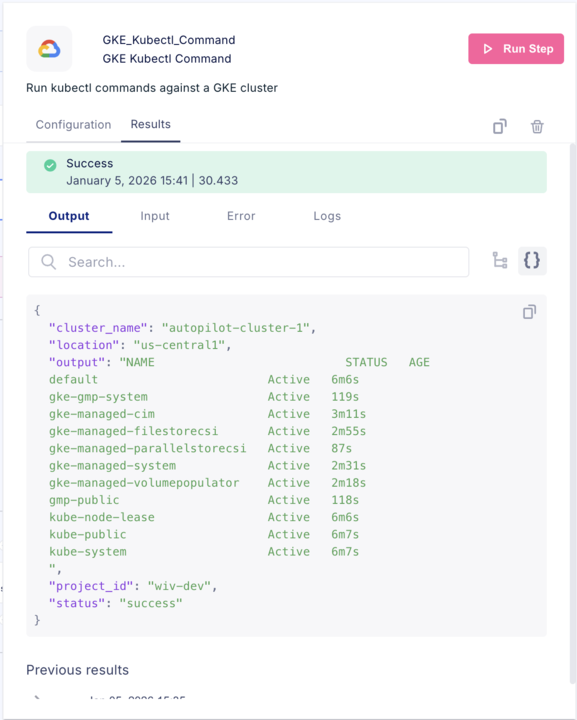
Task: Click the kube-public namespace row
Action: [x=204, y=534]
